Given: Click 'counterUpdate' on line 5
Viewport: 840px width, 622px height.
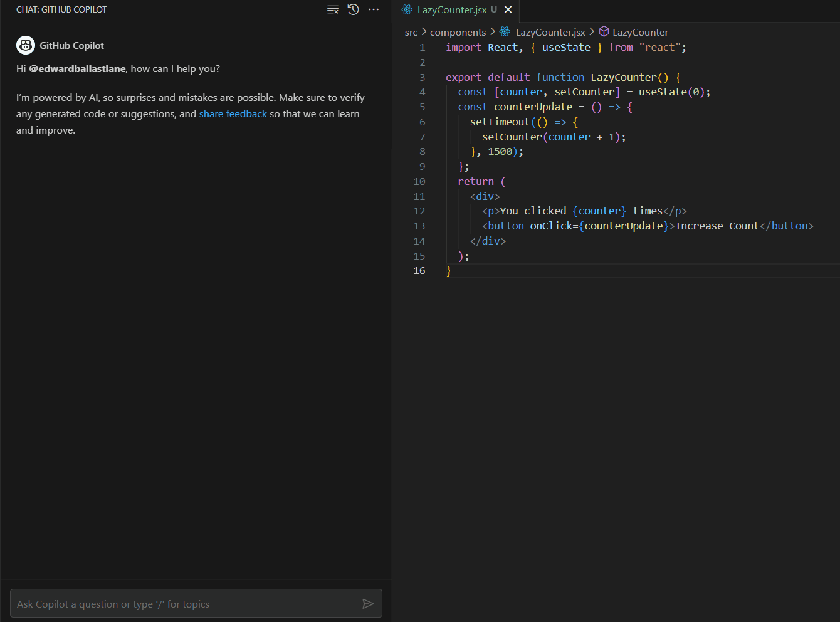Looking at the screenshot, I should (x=533, y=107).
